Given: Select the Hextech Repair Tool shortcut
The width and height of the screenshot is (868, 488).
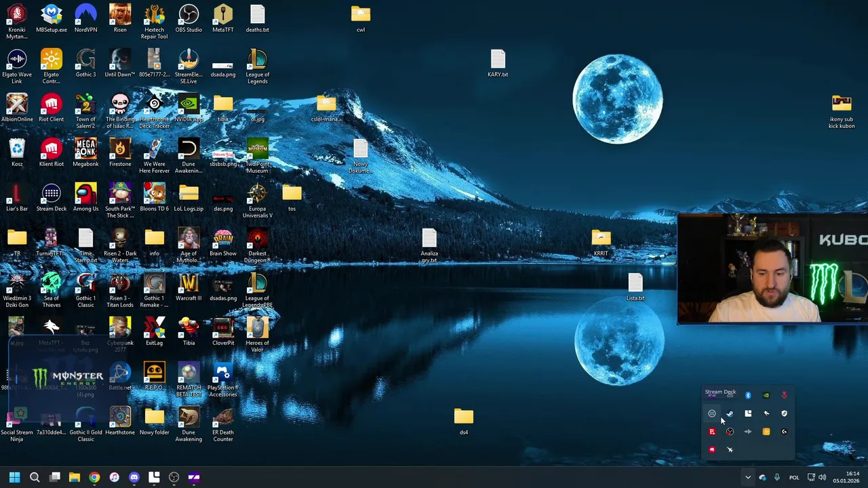Looking at the screenshot, I should coord(154,22).
